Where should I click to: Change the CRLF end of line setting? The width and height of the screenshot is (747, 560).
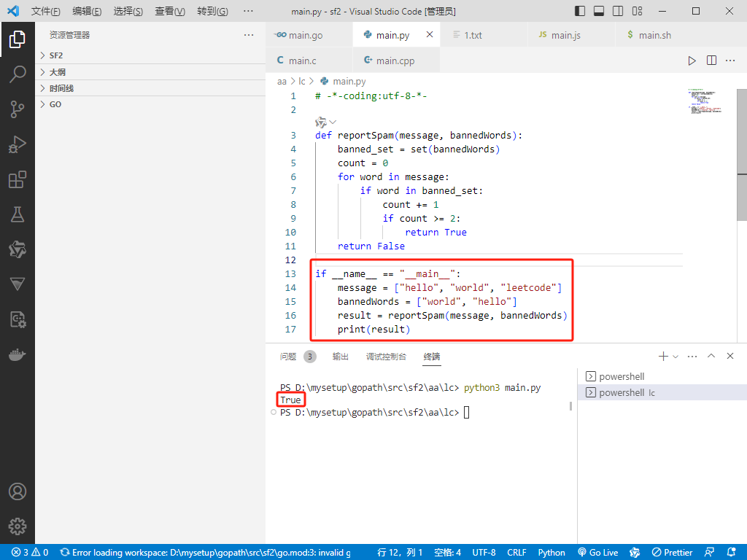(x=516, y=553)
